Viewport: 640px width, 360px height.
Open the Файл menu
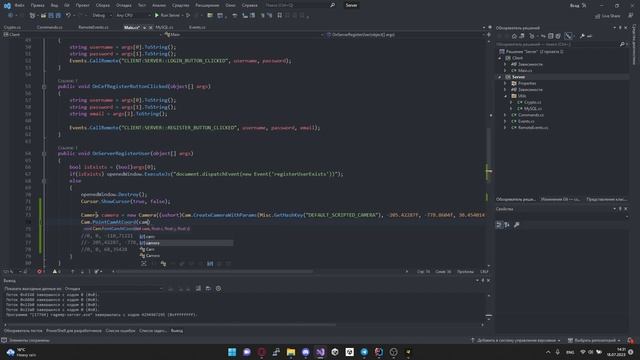tap(19, 5)
